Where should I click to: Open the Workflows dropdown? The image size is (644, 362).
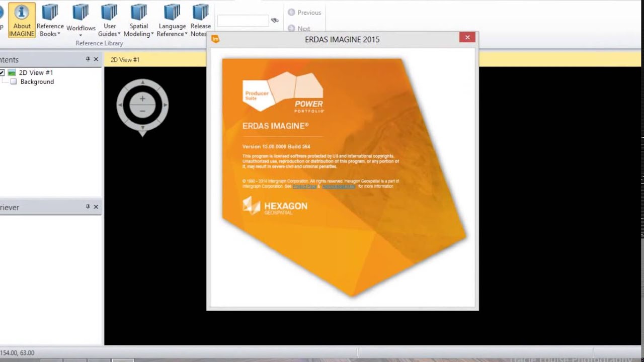pyautogui.click(x=80, y=20)
